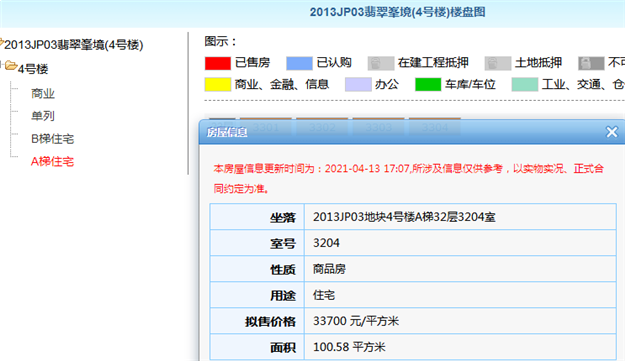Click the 用途 row label

click(x=283, y=296)
